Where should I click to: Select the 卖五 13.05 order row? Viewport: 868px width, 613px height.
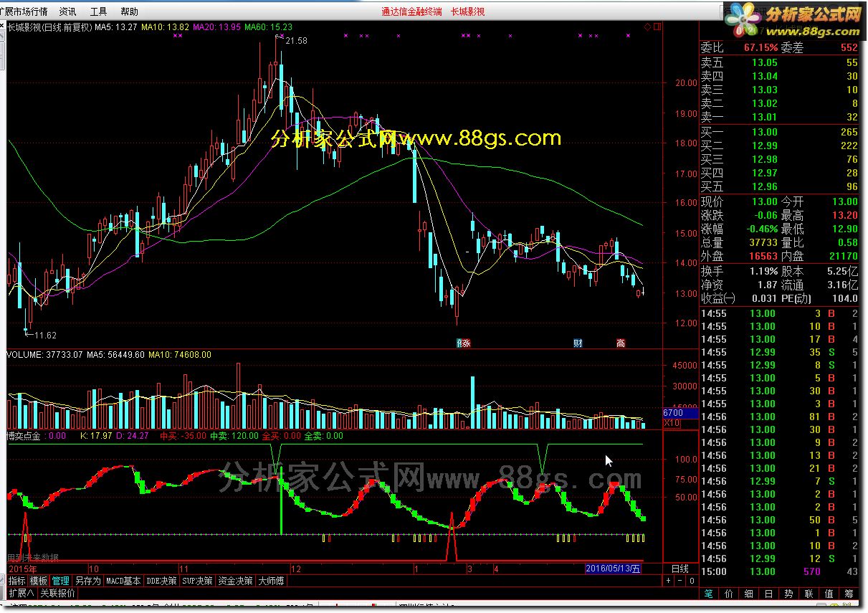click(779, 63)
